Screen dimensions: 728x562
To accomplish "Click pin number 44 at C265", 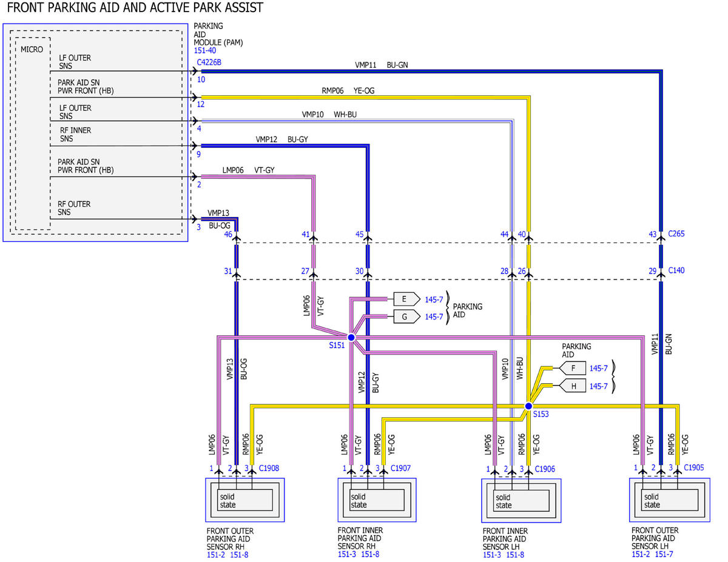I will (505, 234).
